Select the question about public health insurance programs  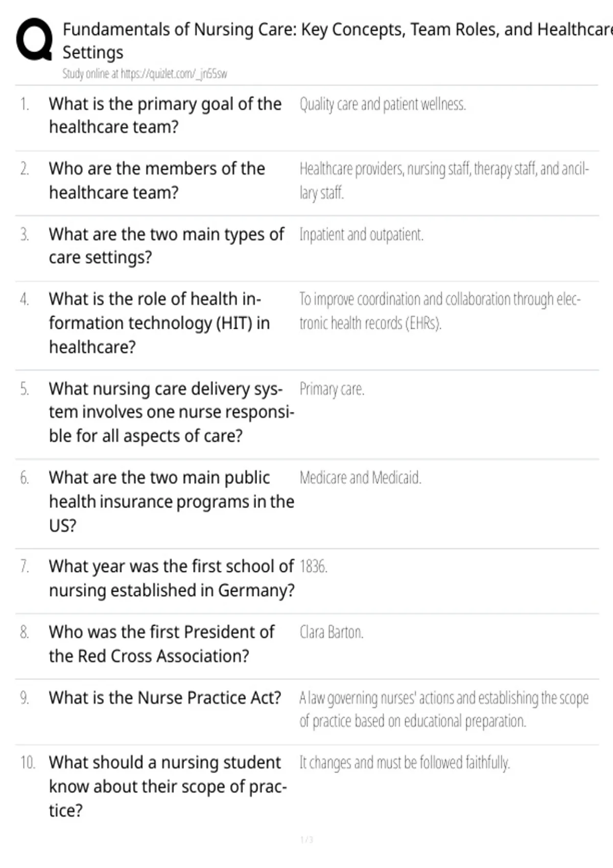(x=172, y=501)
